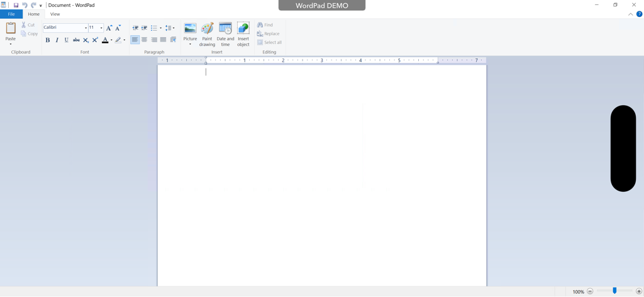The width and height of the screenshot is (644, 297).
Task: Minimize the WordPad window
Action: [596, 4]
